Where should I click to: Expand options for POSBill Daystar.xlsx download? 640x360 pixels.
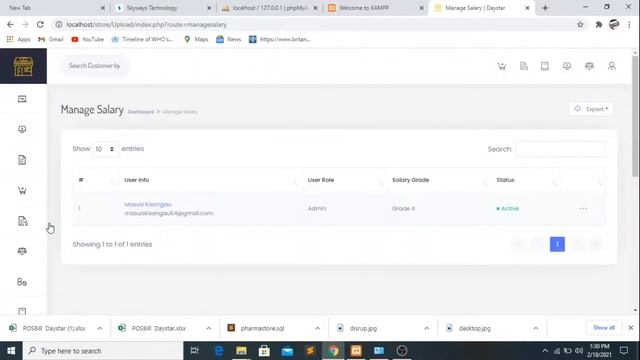(x=209, y=328)
